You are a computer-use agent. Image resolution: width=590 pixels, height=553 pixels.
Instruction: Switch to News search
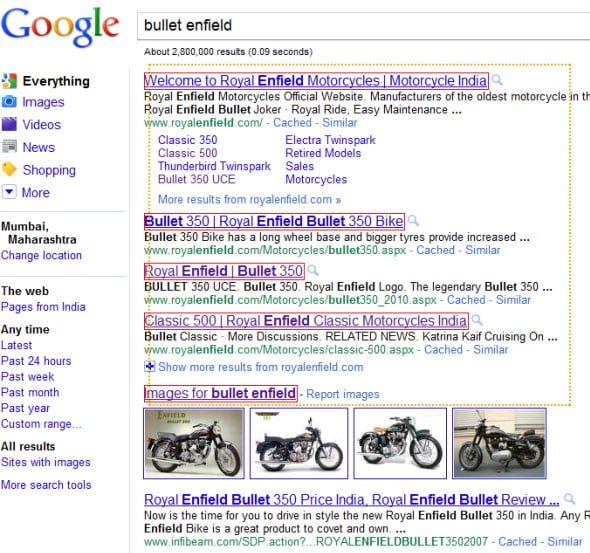click(x=39, y=147)
